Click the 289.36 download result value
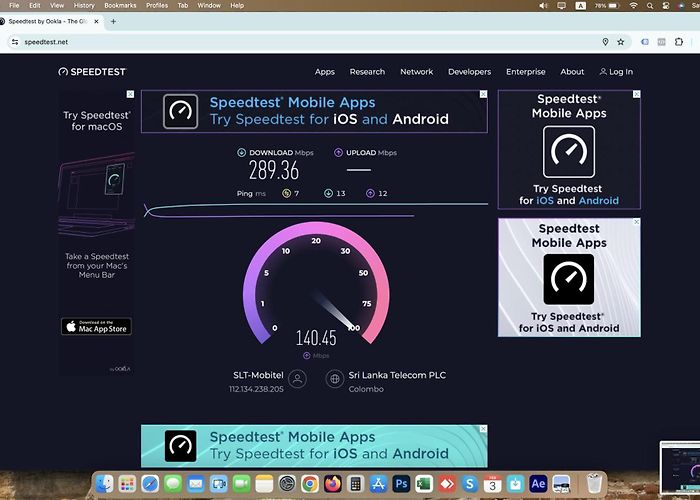The width and height of the screenshot is (700, 500). [x=274, y=171]
